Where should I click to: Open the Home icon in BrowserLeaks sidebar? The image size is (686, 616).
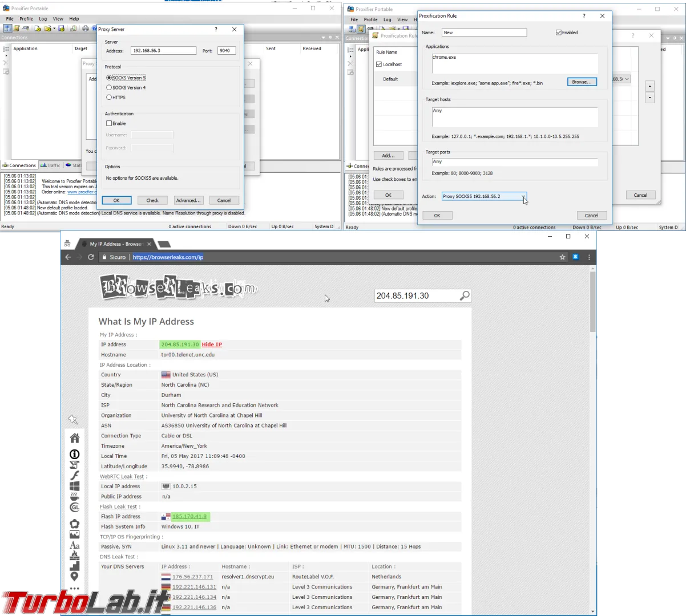click(x=74, y=437)
